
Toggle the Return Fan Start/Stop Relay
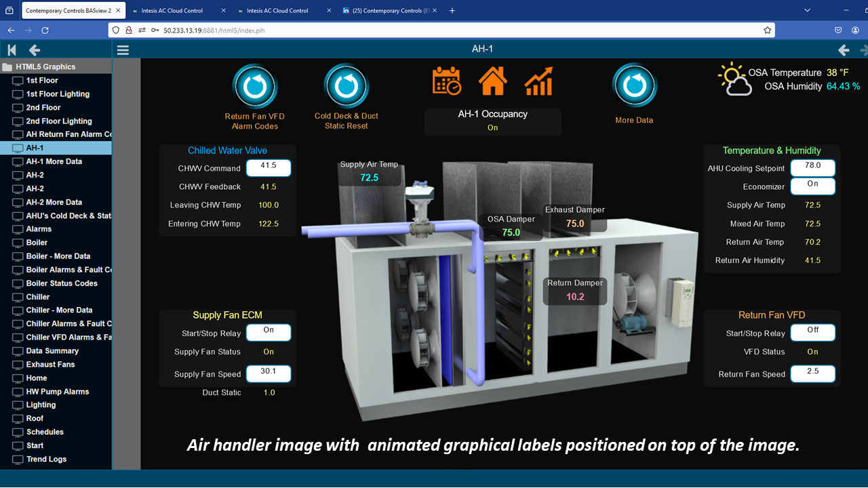coord(812,332)
